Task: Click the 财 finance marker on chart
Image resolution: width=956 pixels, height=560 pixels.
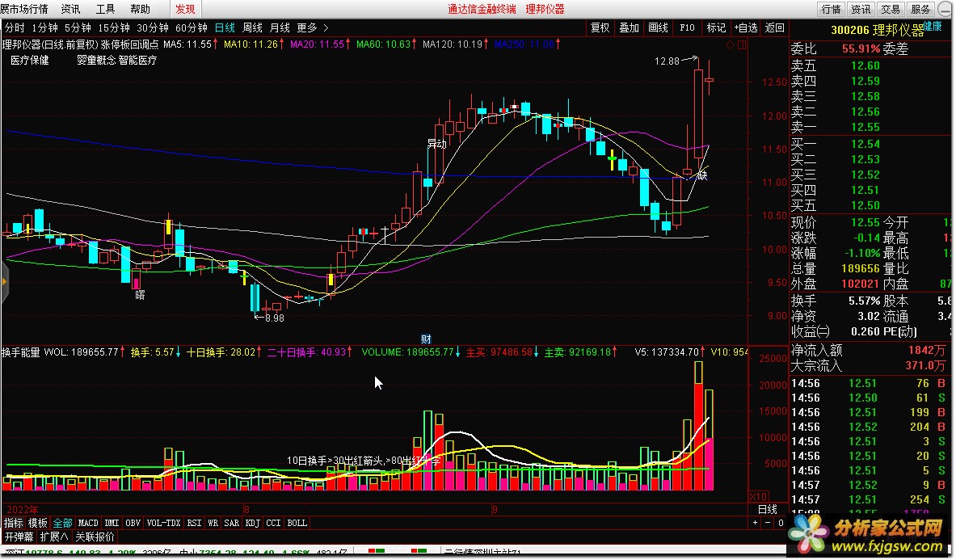Action: coord(426,339)
